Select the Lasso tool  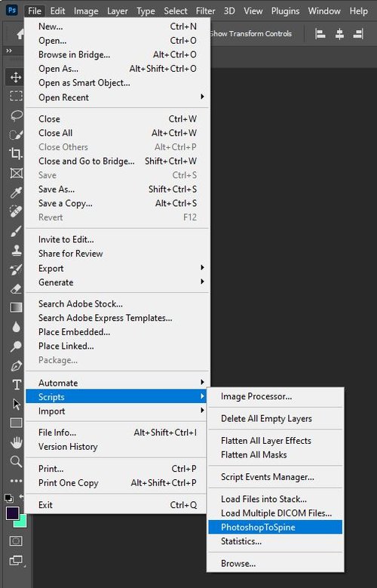16,115
